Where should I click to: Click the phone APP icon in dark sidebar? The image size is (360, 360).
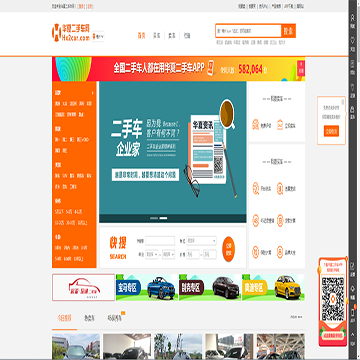[x=353, y=313]
